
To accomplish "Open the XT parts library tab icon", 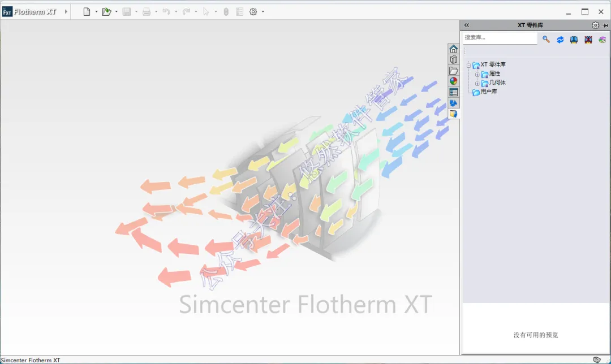I will [x=453, y=114].
